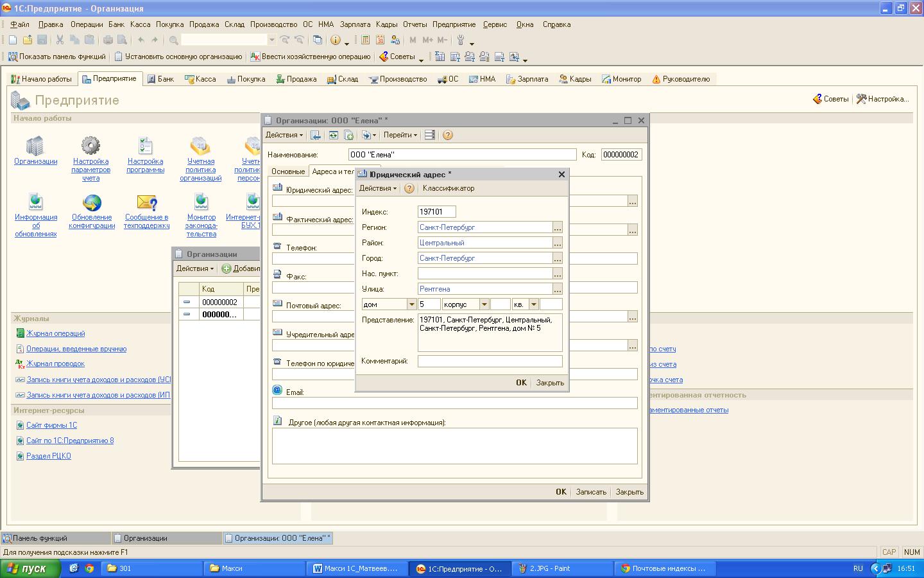Open Информация об обновлениях icon
This screenshot has height=578, width=924.
(x=36, y=202)
